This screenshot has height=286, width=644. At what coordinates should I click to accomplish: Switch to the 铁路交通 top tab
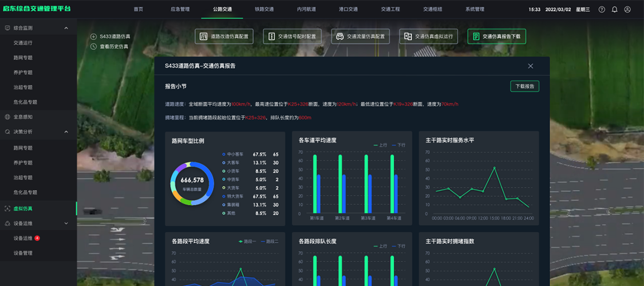coord(264,10)
